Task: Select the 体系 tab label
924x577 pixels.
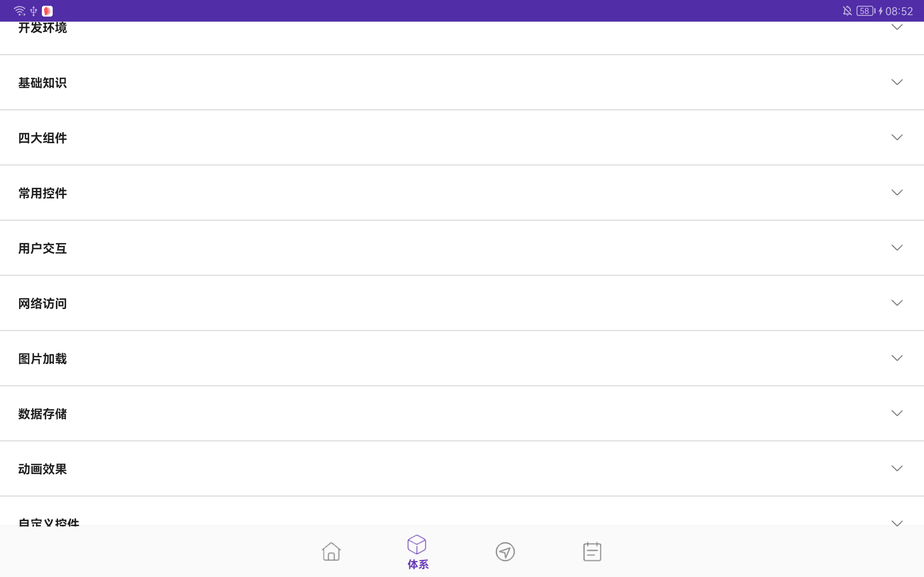Action: [418, 564]
